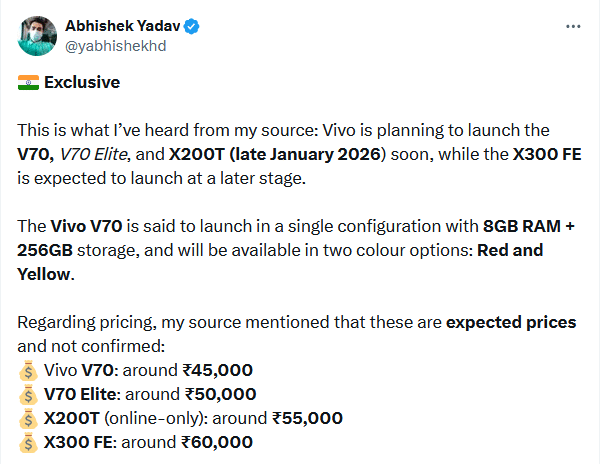Click the bold words expected prices
This screenshot has height=464, width=613.
510,322
